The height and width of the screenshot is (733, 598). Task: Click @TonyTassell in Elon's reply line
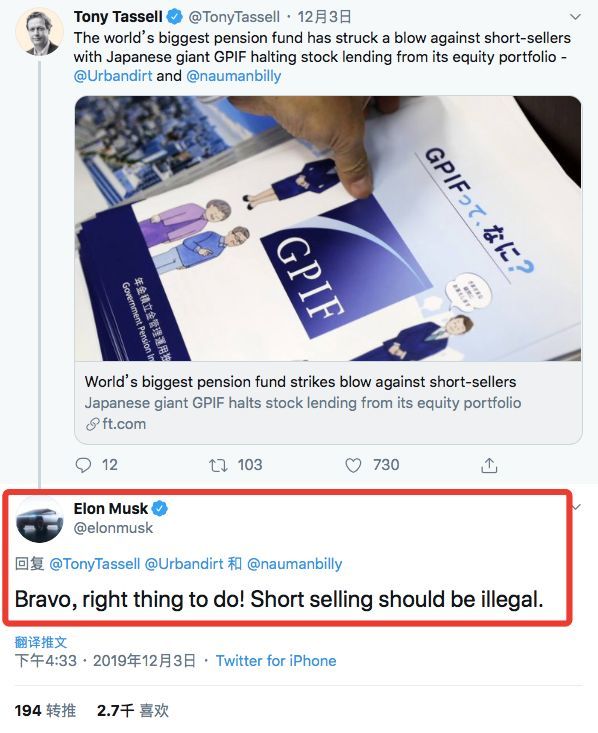click(94, 564)
